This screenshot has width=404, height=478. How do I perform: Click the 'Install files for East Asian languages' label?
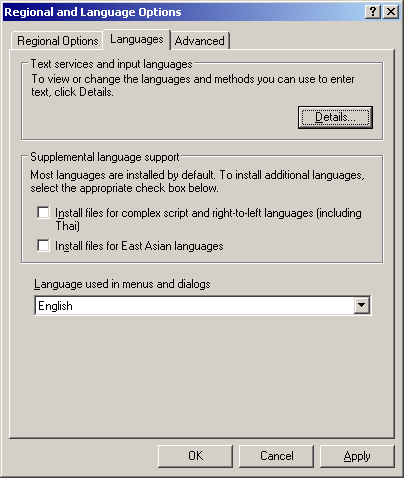coord(139,246)
